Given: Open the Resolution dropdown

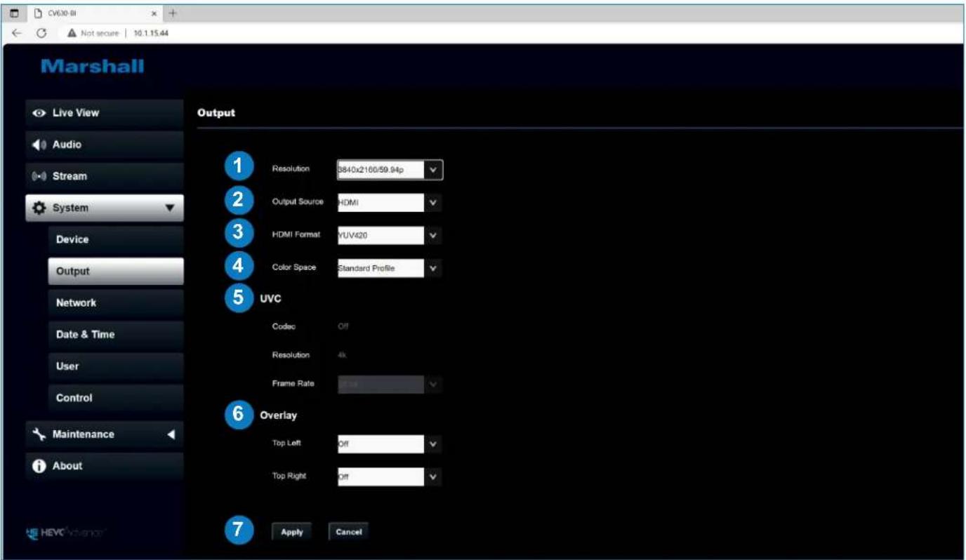Looking at the screenshot, I should (390, 170).
